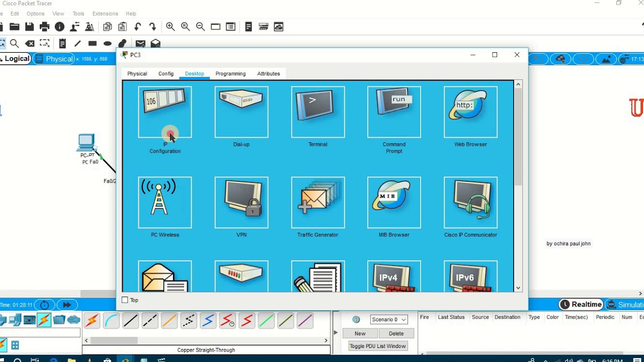Open the Web Browser app
The image size is (644, 362).
(x=470, y=112)
